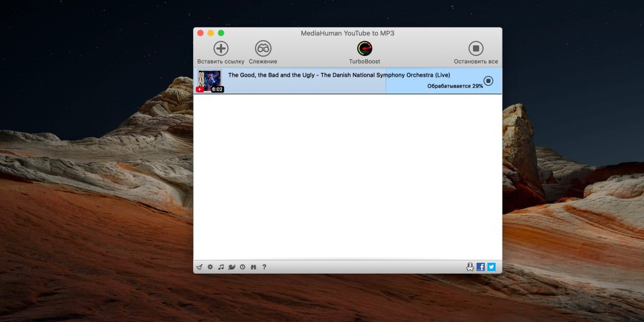Click the MediaHuman mascot icon
This screenshot has height=322, width=644.
click(x=470, y=267)
